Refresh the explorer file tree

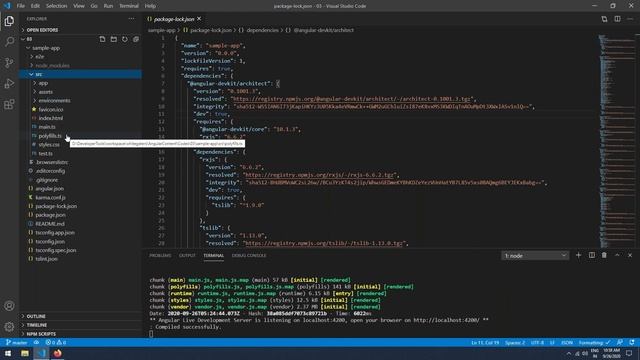[x=124, y=39]
